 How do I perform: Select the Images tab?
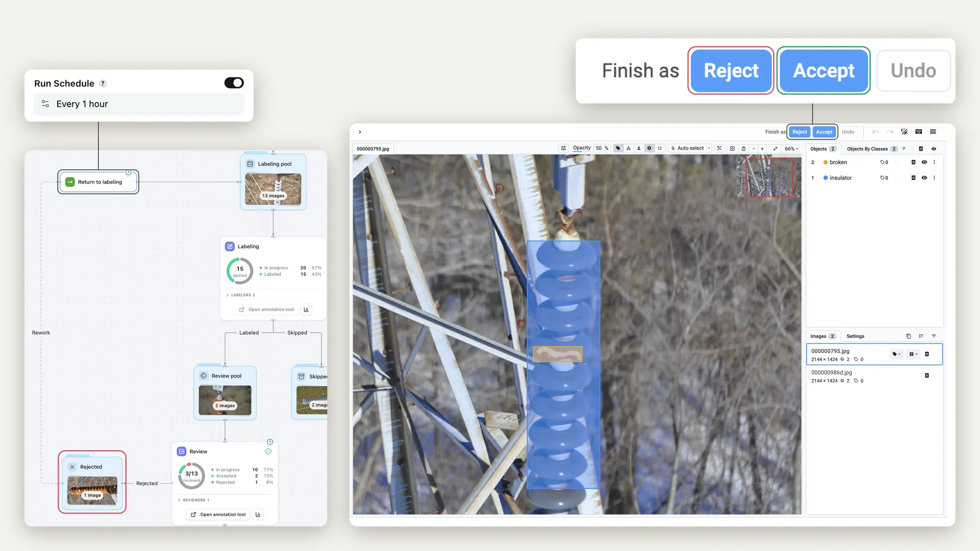click(x=823, y=336)
